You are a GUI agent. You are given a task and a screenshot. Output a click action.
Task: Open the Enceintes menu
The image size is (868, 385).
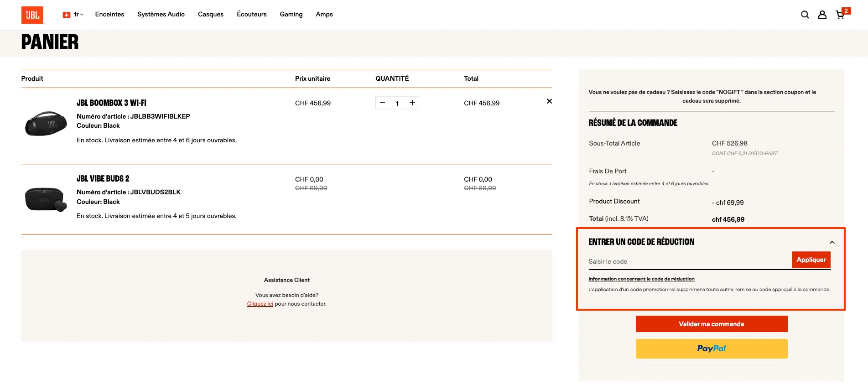pyautogui.click(x=109, y=15)
